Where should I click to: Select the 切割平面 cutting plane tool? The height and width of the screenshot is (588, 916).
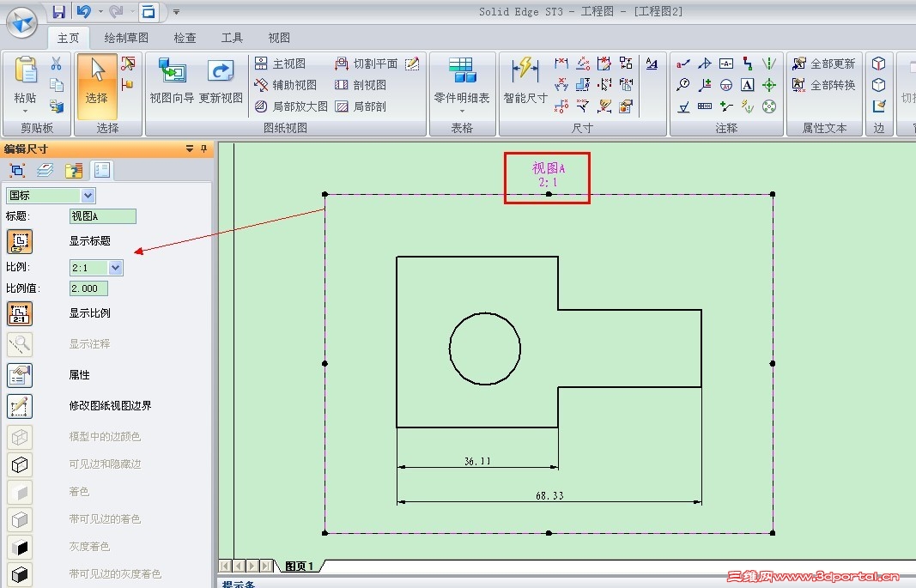[x=367, y=63]
